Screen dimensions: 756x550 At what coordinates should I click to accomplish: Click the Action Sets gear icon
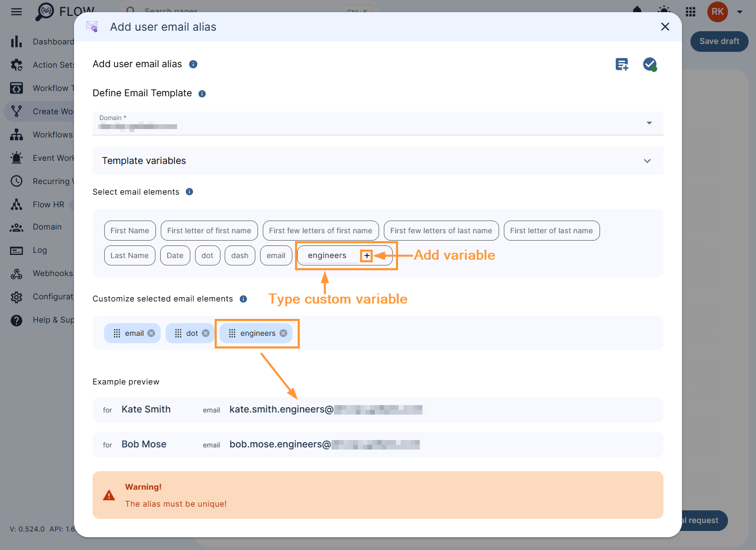(16, 65)
